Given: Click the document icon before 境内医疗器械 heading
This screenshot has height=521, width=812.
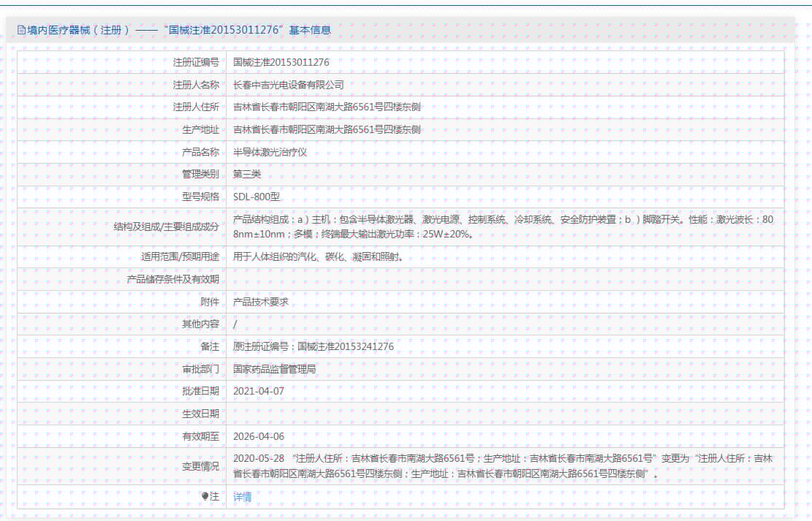Looking at the screenshot, I should point(21,30).
